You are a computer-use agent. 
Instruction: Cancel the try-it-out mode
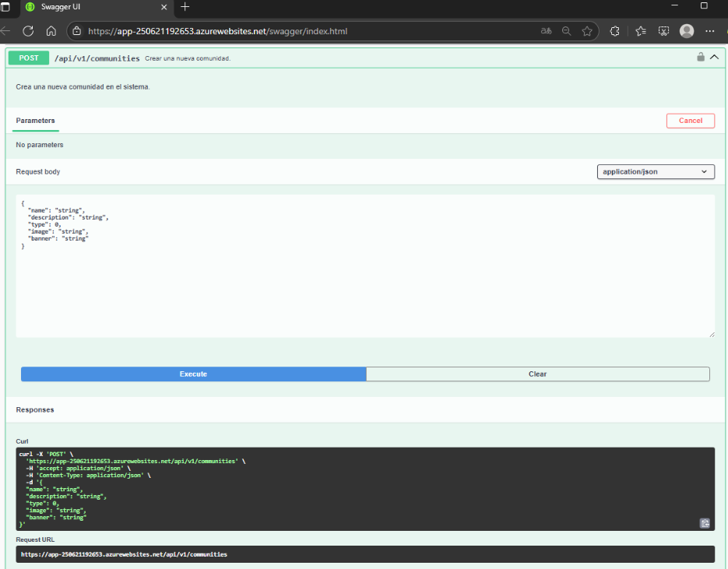691,121
